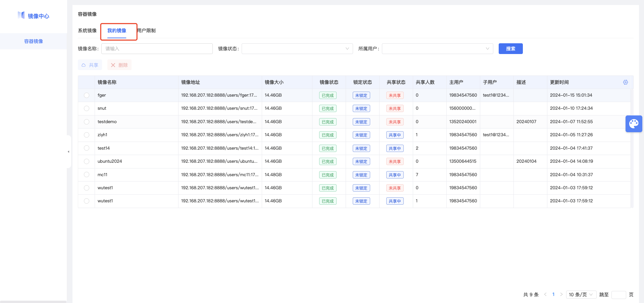Open the table column settings gear icon
The image size is (644, 303).
click(x=626, y=82)
